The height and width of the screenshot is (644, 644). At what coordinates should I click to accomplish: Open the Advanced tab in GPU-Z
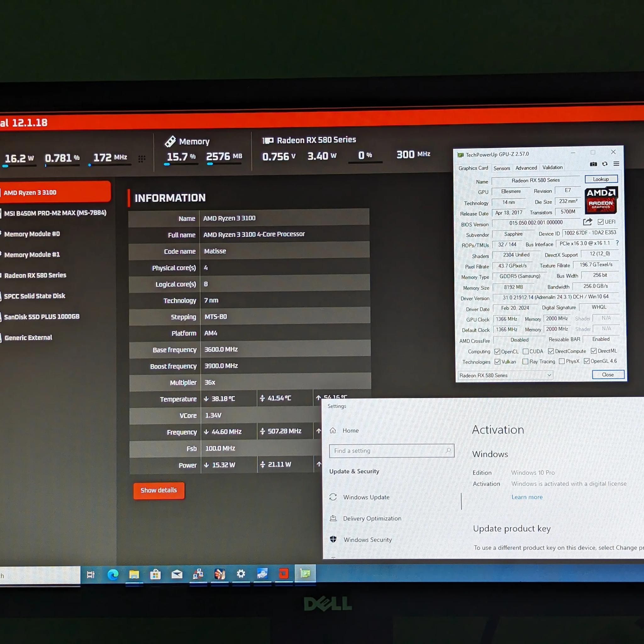[x=526, y=168]
